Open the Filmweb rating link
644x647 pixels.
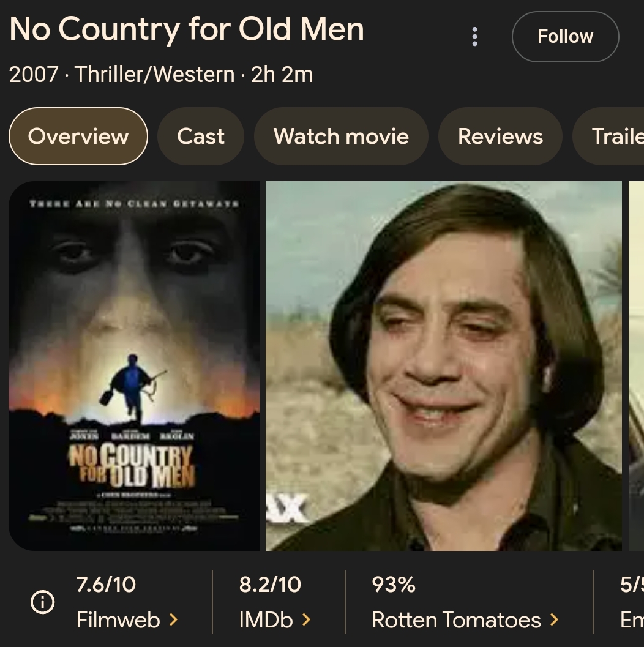(x=118, y=620)
